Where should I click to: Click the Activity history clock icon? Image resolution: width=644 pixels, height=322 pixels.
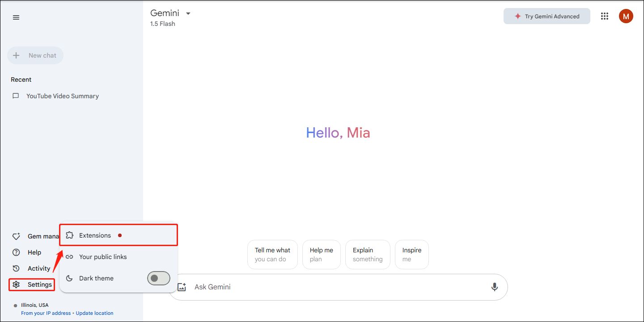coord(16,268)
